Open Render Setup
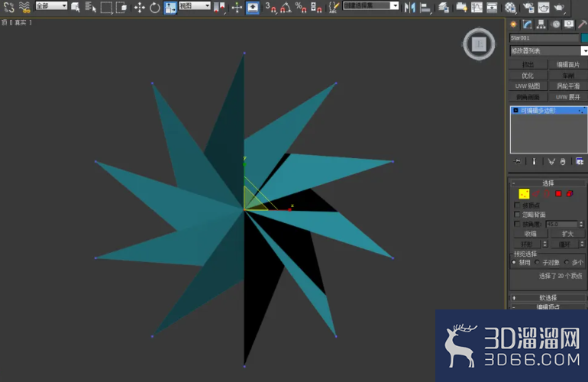This screenshot has width=588, height=382. click(x=528, y=8)
